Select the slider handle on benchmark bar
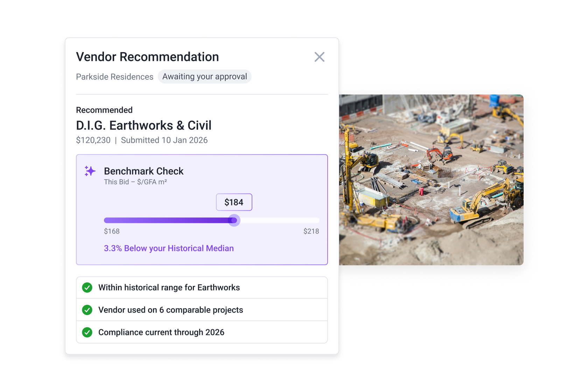Screen dimensions: 588x392 [x=234, y=220]
